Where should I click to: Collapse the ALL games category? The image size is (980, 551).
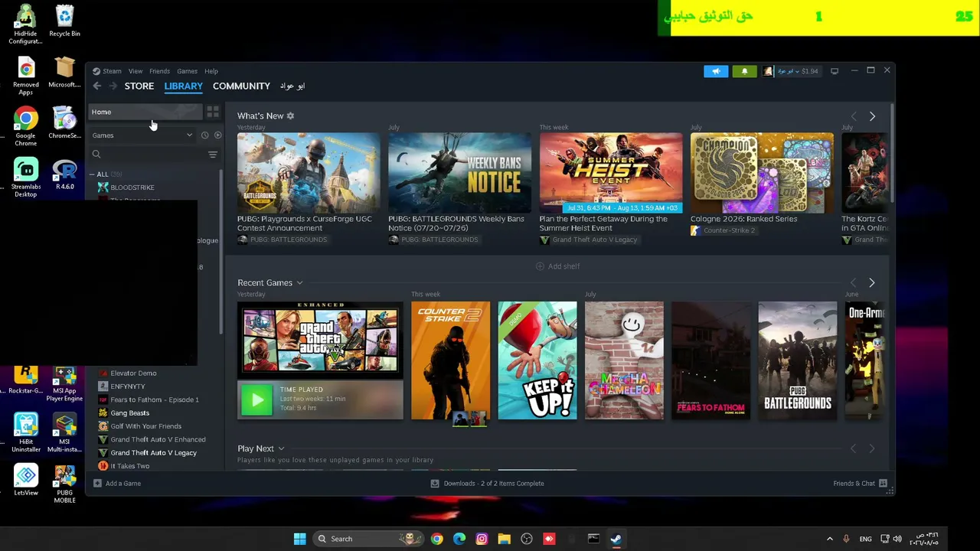pyautogui.click(x=92, y=174)
